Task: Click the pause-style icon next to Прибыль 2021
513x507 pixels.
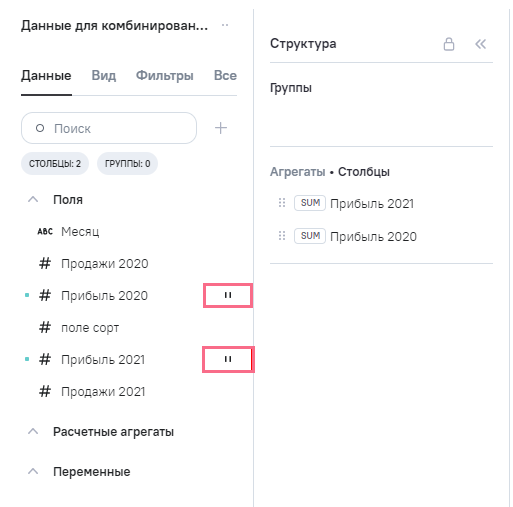Action: point(228,359)
